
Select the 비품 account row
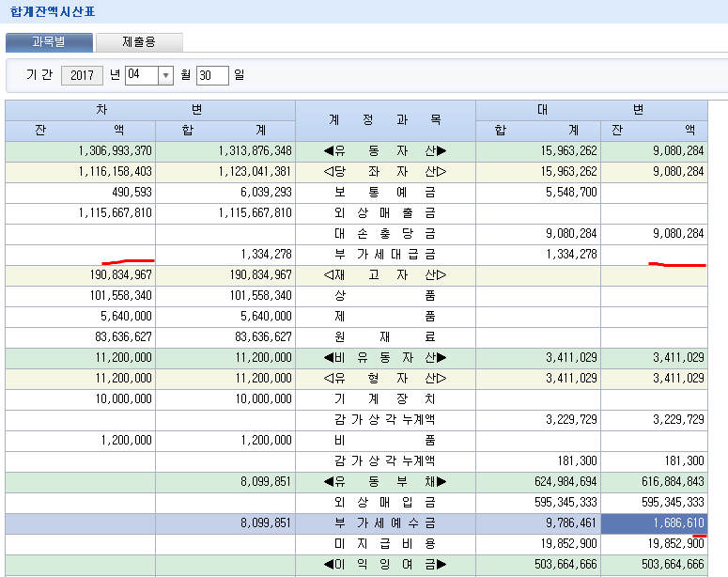tap(385, 441)
